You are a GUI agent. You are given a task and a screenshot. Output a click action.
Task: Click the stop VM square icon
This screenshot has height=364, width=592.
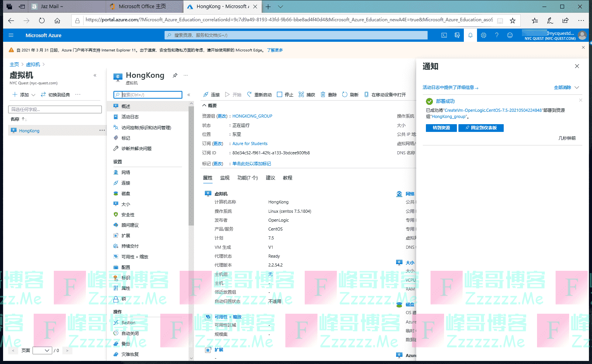[x=280, y=94]
